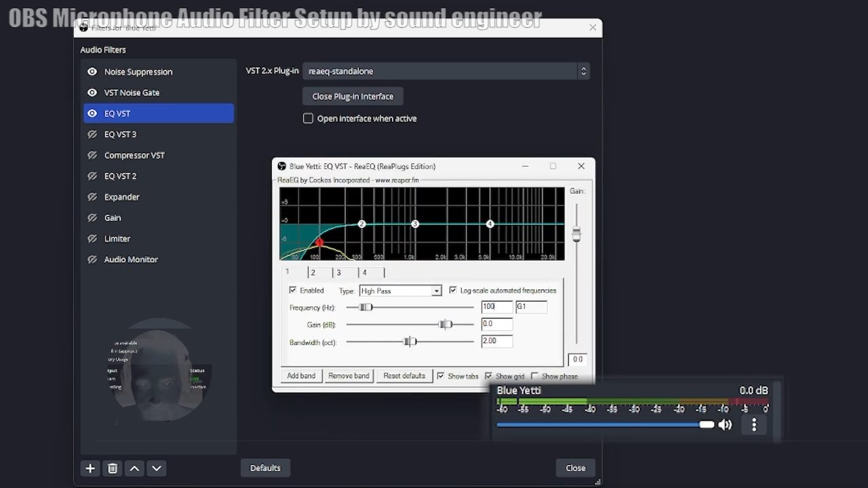
Task: Check Open interface when active
Action: [308, 119]
